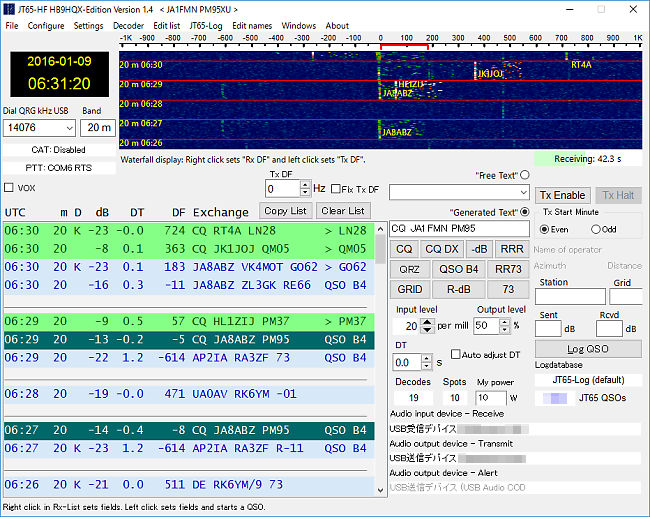
Task: Click the Band field showing 20 m
Action: 98,128
